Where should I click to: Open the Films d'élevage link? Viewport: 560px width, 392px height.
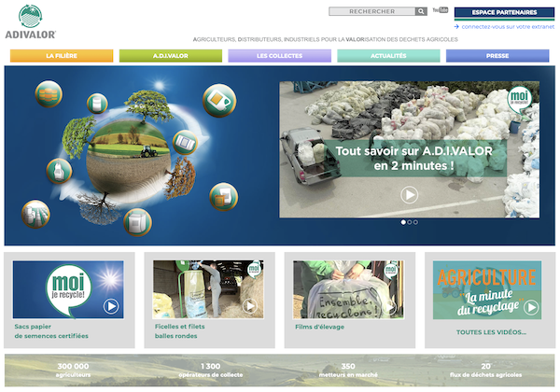click(x=319, y=327)
